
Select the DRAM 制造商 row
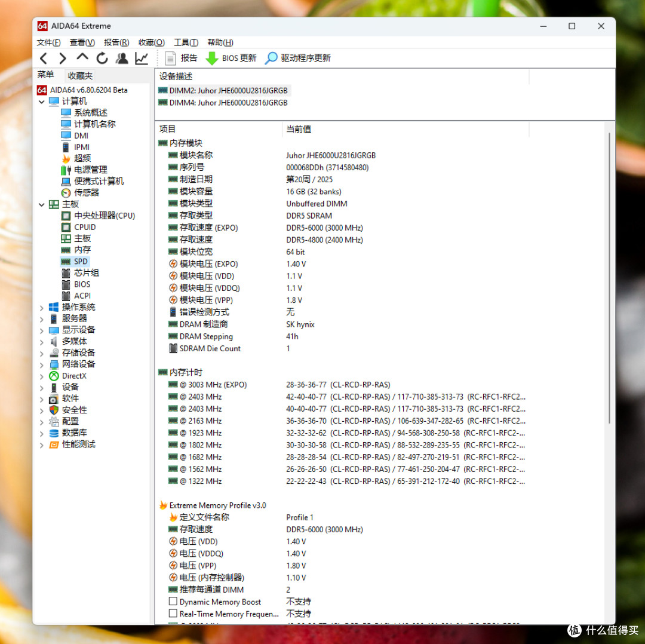pyautogui.click(x=342, y=324)
